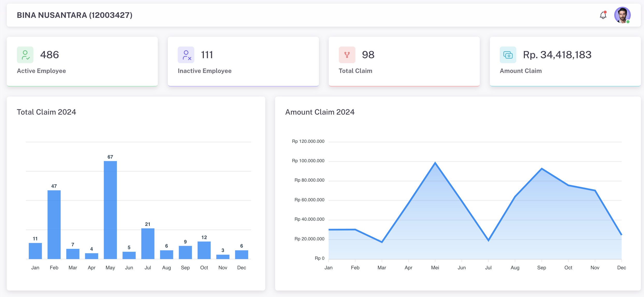Click the 111 inactive employee count
The width and height of the screenshot is (644, 297).
tap(207, 55)
